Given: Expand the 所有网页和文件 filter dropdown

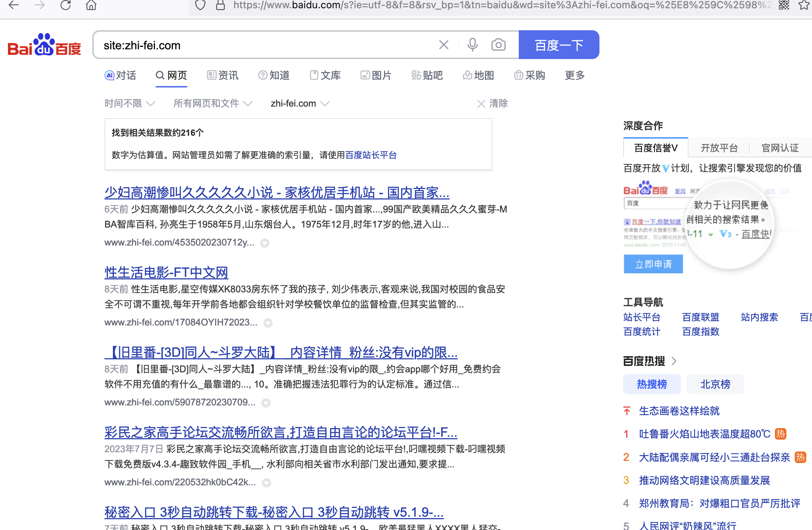Looking at the screenshot, I should tap(213, 104).
